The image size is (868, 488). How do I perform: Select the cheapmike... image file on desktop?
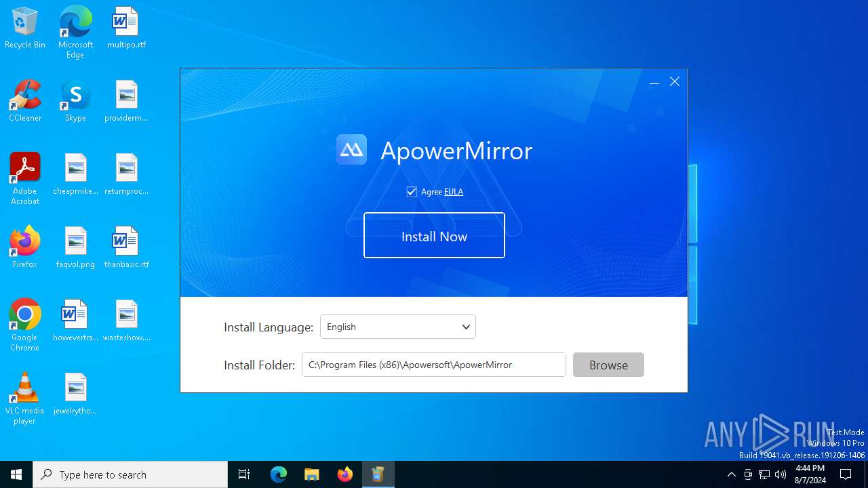75,175
